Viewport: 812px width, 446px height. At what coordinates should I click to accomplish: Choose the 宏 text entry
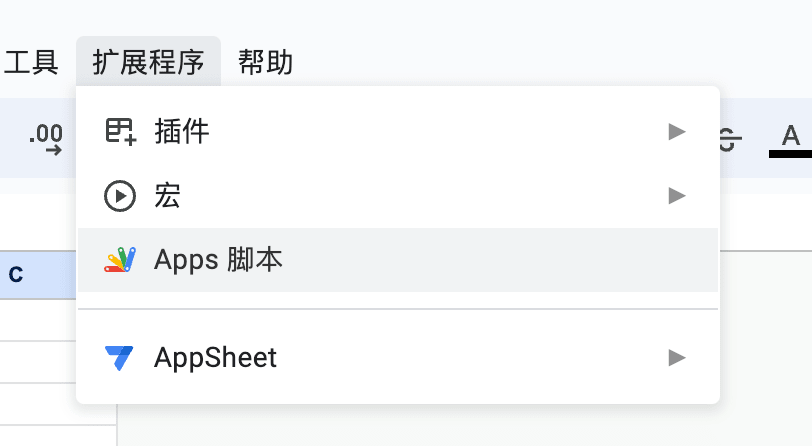pos(167,196)
